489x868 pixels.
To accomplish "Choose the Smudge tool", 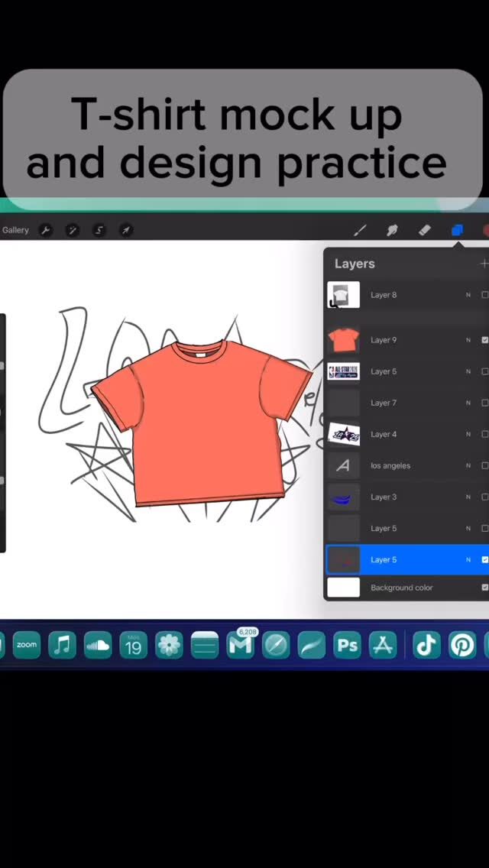I will click(393, 230).
